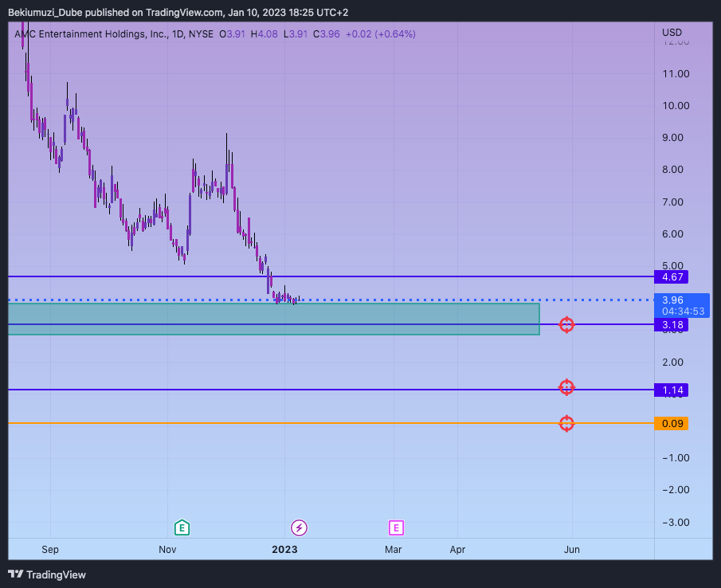Click the red target marker on the 1.14 line

pyautogui.click(x=566, y=387)
